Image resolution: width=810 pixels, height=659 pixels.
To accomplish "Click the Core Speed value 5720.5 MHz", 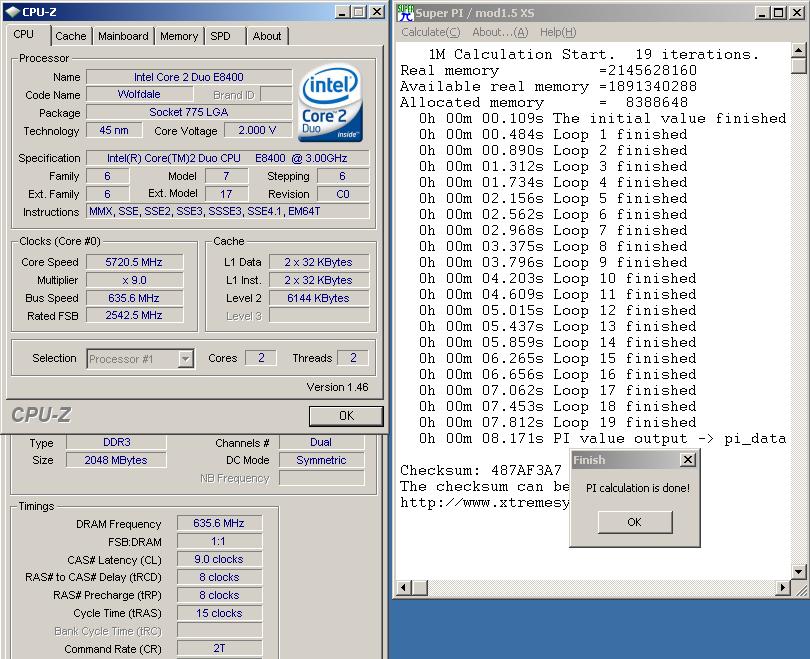I will click(134, 262).
